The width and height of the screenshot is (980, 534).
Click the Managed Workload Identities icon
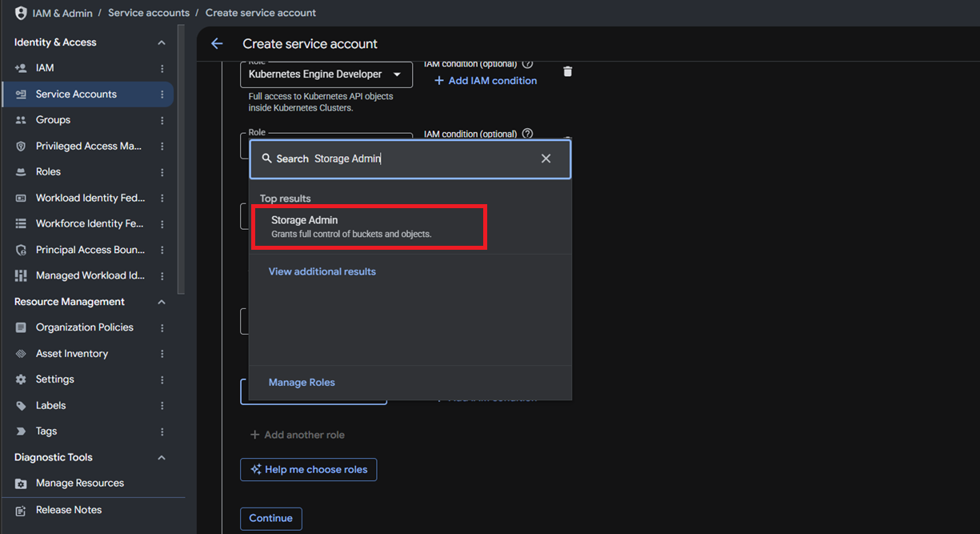click(21, 275)
